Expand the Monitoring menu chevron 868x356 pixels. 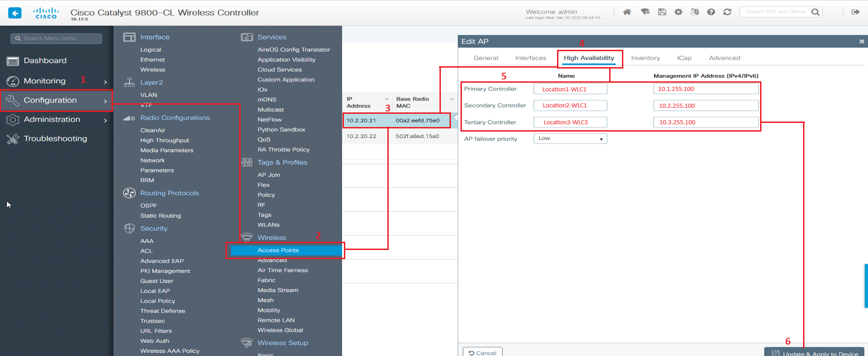[106, 82]
